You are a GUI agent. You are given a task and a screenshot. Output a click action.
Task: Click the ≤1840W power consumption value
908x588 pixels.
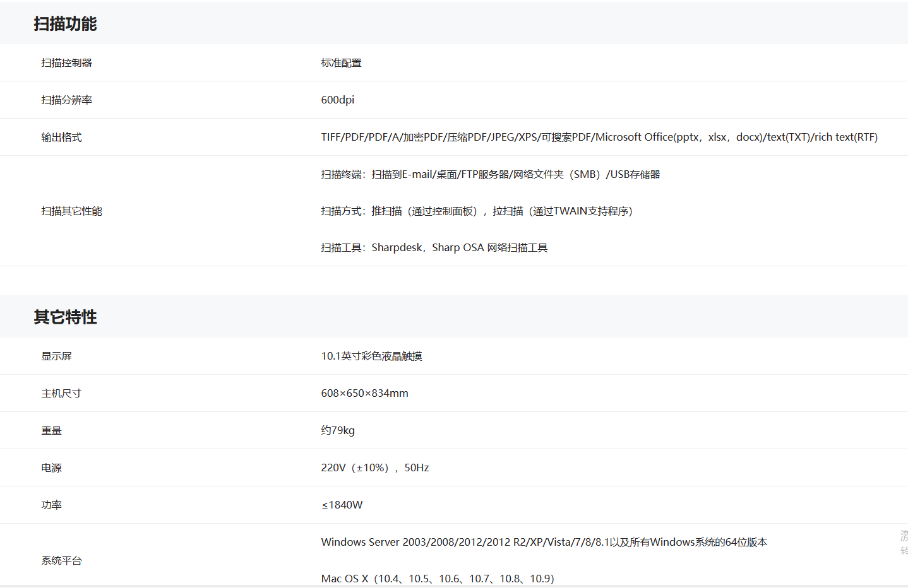pyautogui.click(x=342, y=505)
